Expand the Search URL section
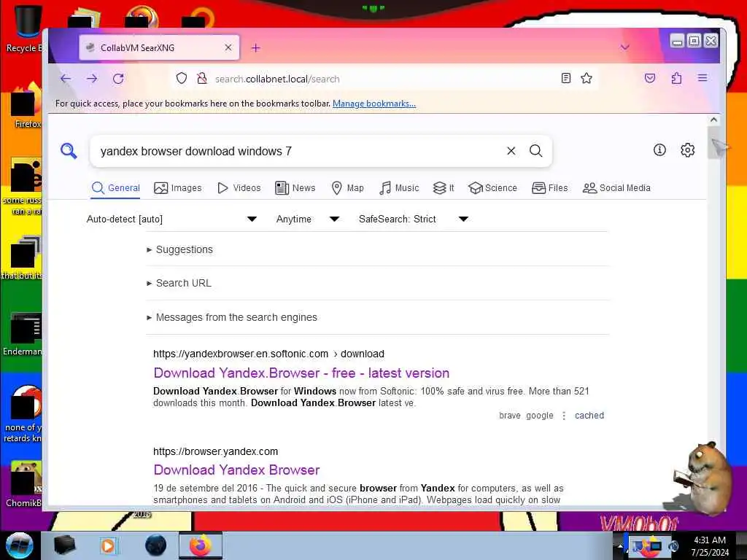Screen dimensions: 747x560 (179, 283)
